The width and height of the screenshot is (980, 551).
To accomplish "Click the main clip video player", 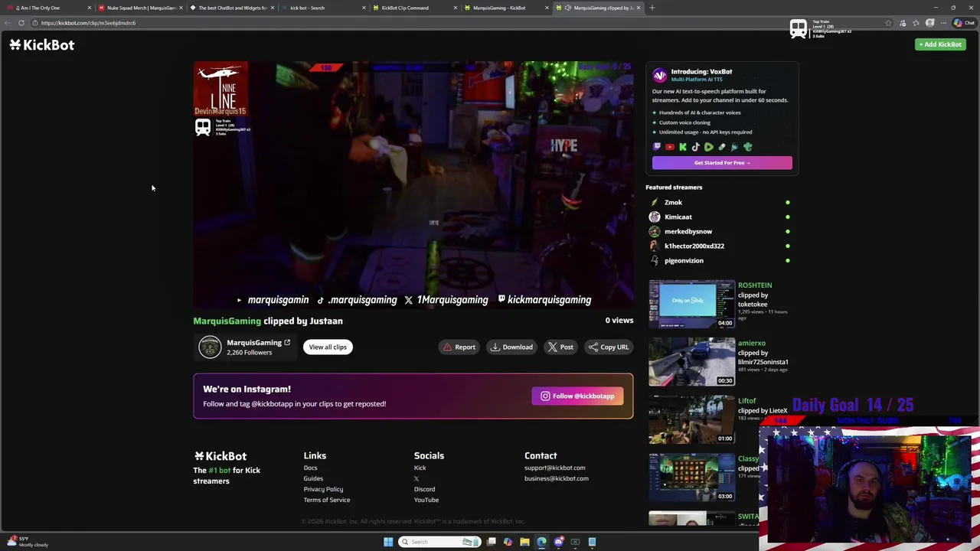I will [413, 185].
